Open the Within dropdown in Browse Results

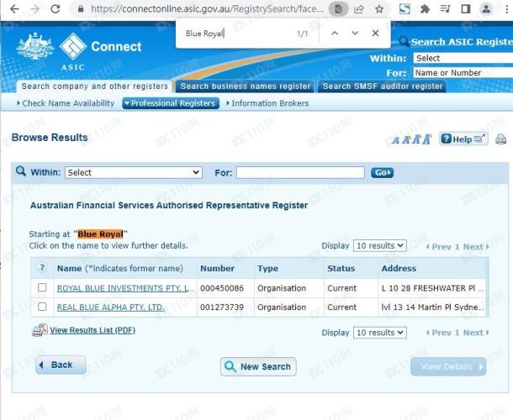tap(134, 172)
